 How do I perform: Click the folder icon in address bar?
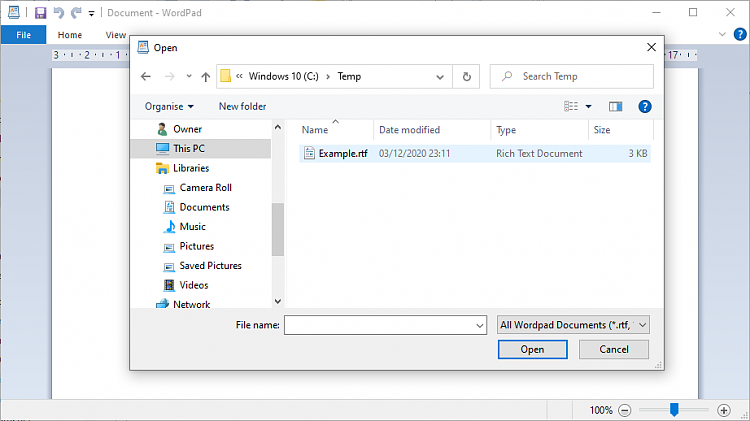pos(226,76)
